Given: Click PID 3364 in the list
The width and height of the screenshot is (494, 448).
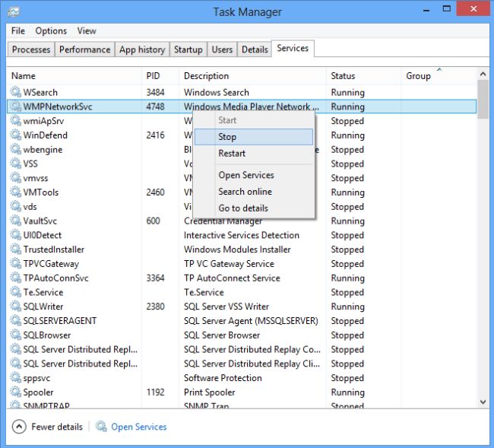Looking at the screenshot, I should [x=155, y=278].
